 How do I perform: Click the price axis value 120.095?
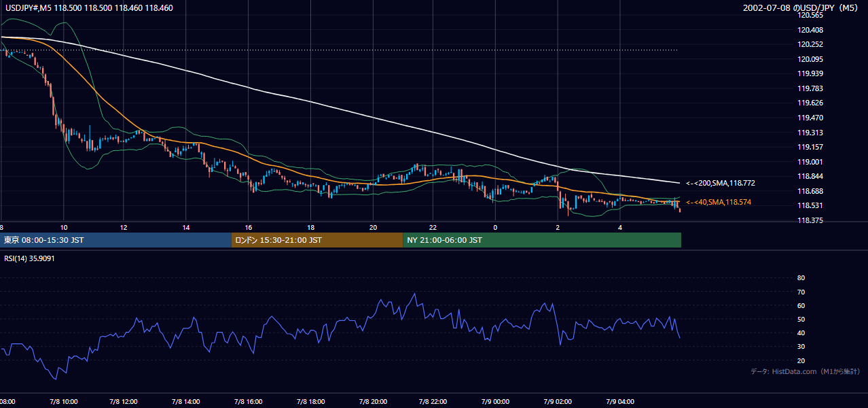tap(811, 59)
